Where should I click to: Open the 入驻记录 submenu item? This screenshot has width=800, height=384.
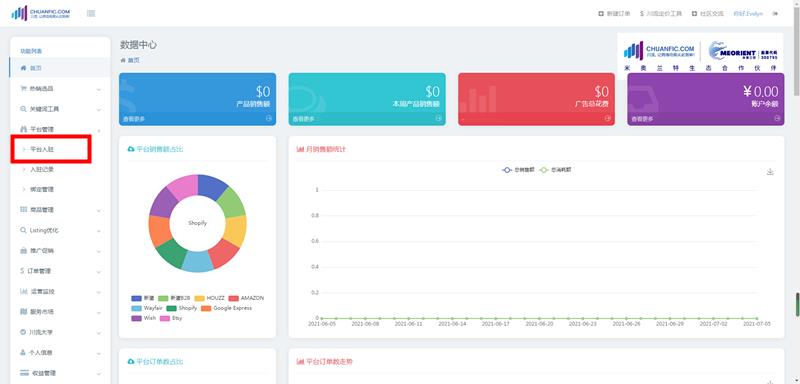coord(42,169)
